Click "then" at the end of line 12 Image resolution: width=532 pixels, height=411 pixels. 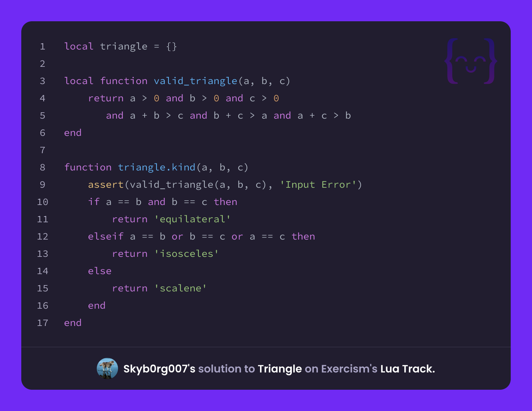[x=303, y=237]
